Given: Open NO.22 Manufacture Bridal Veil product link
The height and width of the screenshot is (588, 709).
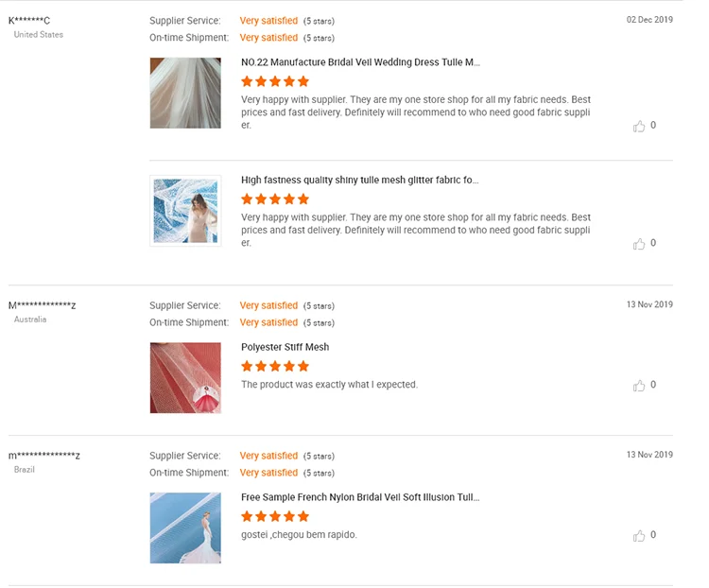Looking at the screenshot, I should point(360,62).
